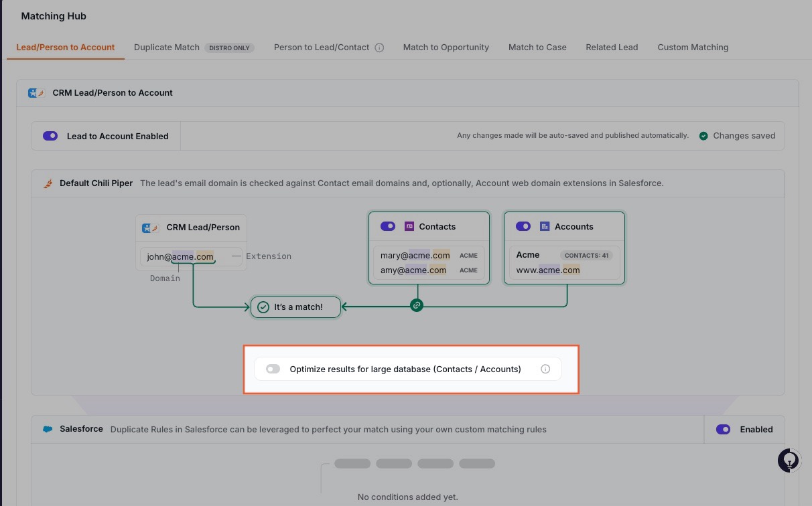Click the Default Chili Piper pepper icon
This screenshot has width=812, height=506.
click(x=48, y=183)
